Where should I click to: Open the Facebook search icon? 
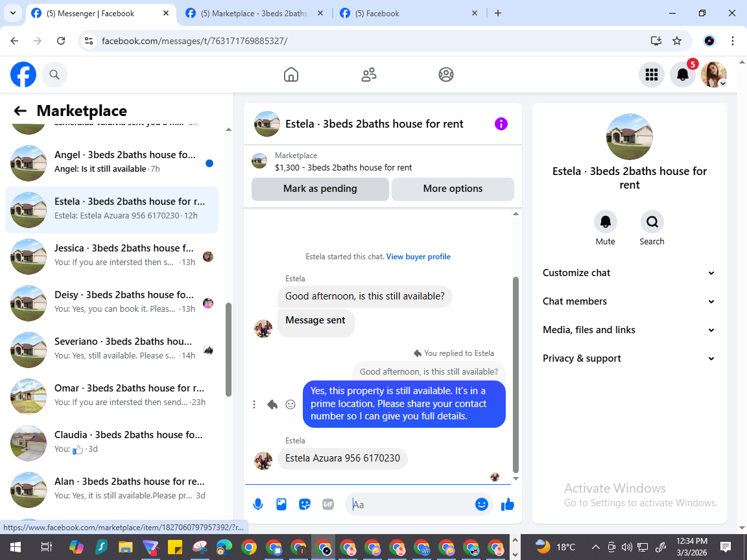pos(54,75)
